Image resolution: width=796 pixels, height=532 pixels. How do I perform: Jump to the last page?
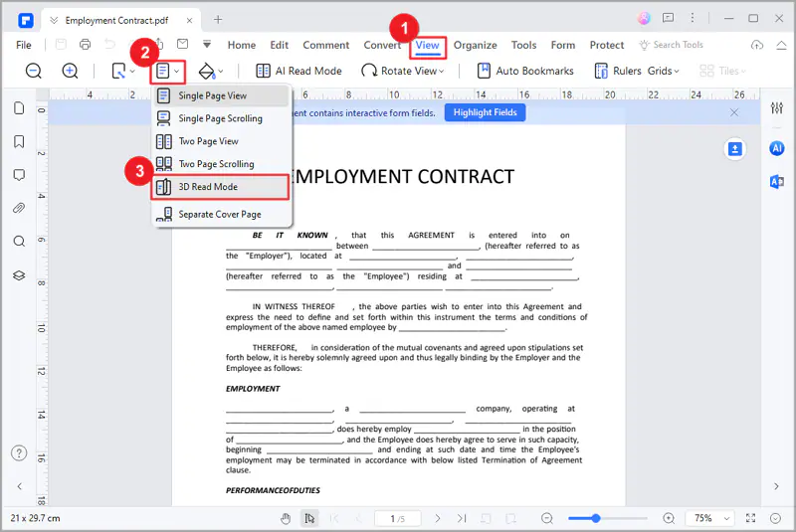pyautogui.click(x=462, y=518)
